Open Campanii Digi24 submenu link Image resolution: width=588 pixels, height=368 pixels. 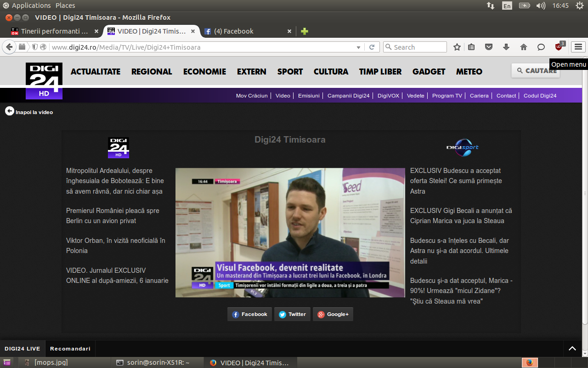click(x=348, y=96)
